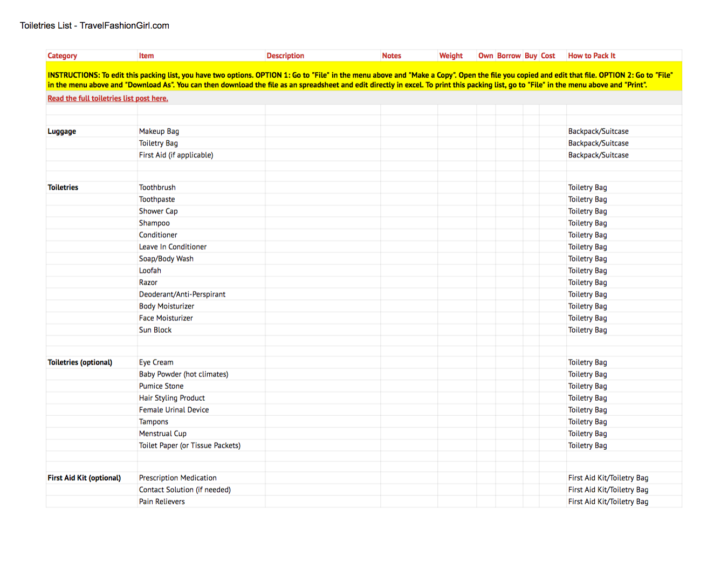Viewport: 728px width, 563px height.
Task: Open the 'Read the full toiletries list post here' link
Action: click(x=108, y=98)
